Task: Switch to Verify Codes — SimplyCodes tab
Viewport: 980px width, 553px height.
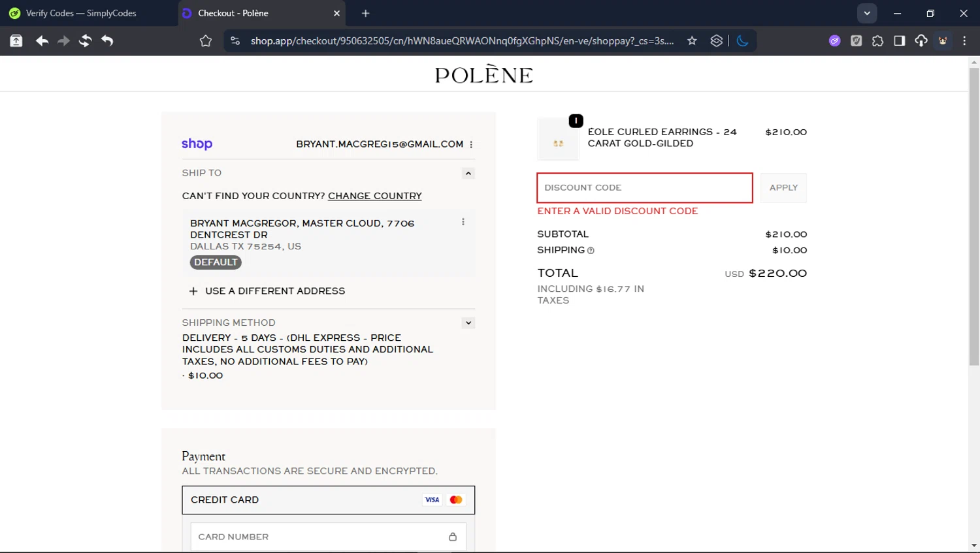Action: coord(82,13)
